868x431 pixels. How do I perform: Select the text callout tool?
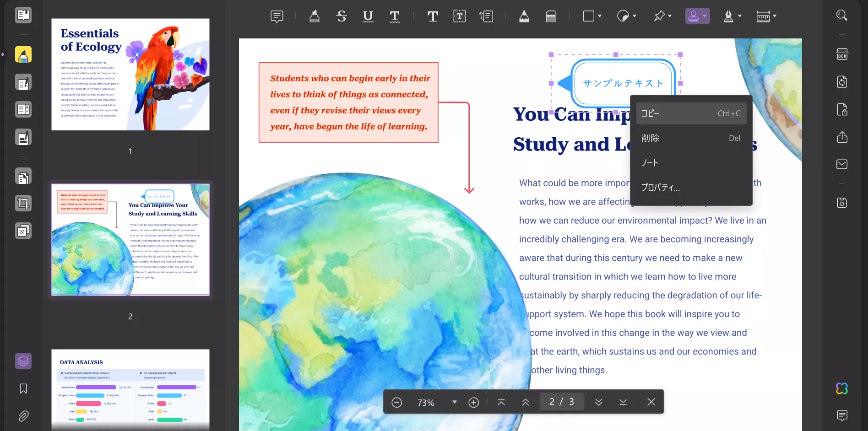point(486,16)
